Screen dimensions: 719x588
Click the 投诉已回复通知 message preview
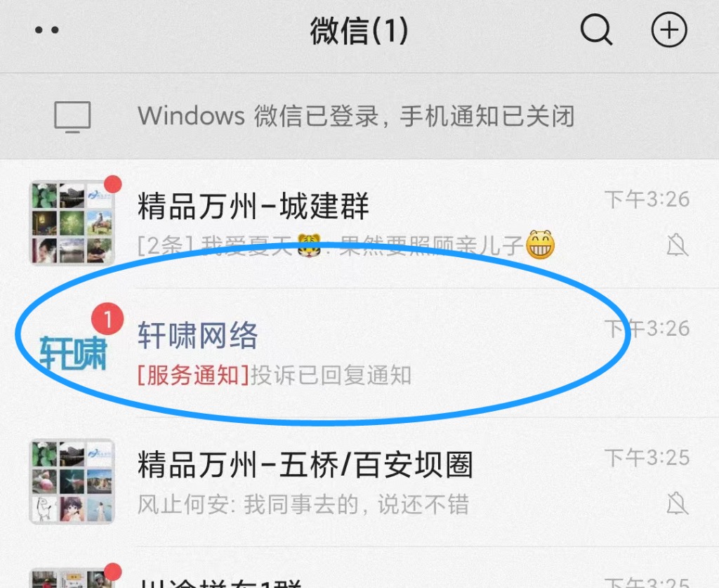click(331, 375)
